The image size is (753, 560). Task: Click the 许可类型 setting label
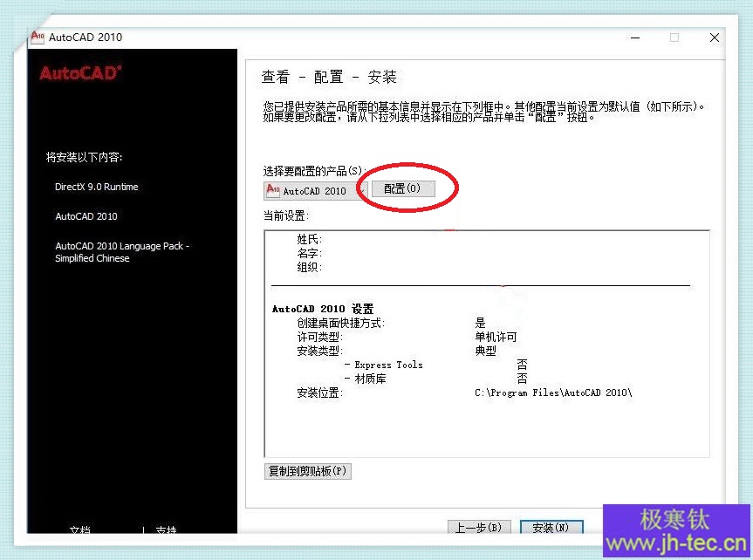319,337
